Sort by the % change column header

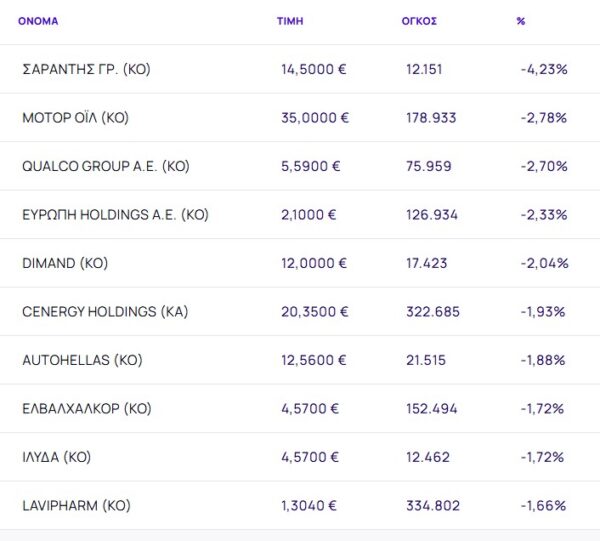(521, 20)
